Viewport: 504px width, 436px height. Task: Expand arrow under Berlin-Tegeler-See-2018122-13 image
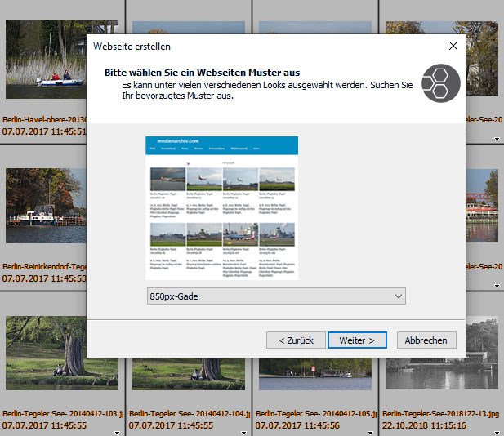tap(497, 432)
